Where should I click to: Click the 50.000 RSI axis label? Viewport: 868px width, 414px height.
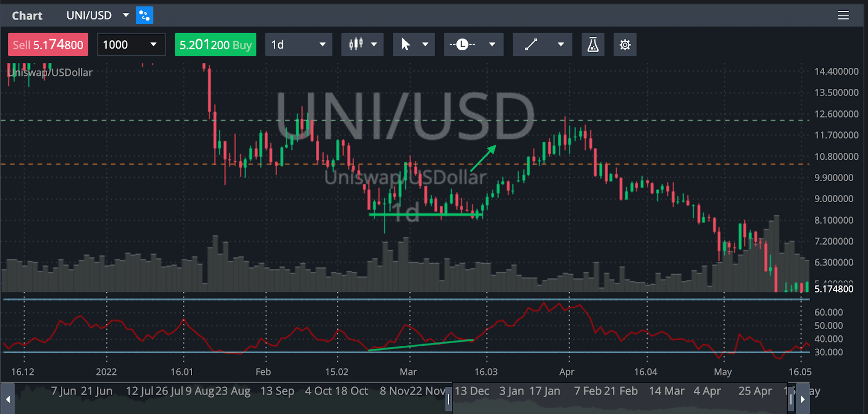[x=828, y=326]
